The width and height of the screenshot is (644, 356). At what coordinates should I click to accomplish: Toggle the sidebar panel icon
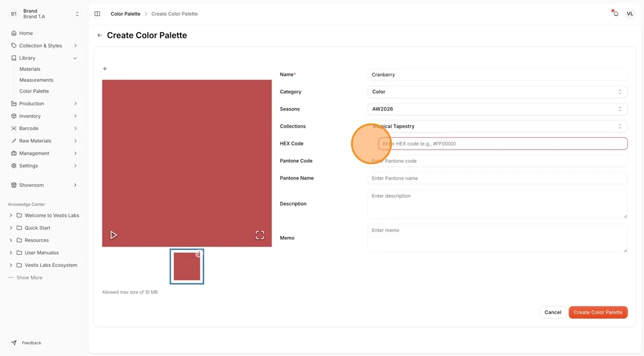click(x=97, y=14)
